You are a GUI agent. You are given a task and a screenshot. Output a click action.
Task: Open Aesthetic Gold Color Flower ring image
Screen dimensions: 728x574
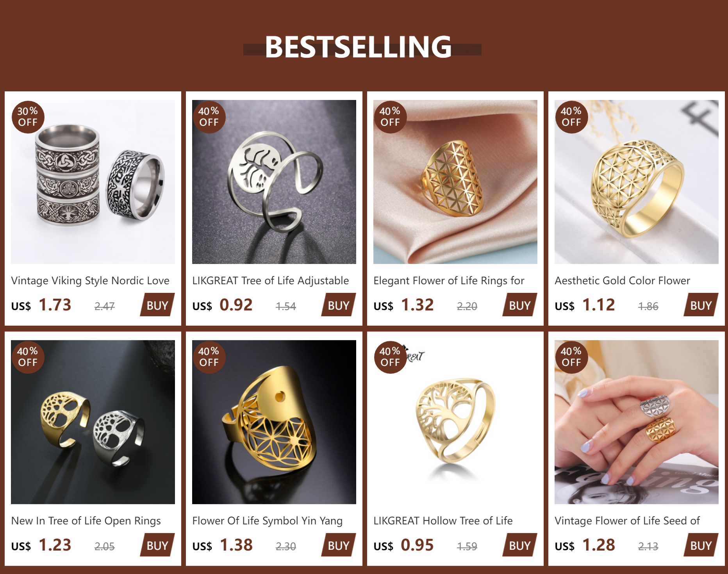point(637,182)
